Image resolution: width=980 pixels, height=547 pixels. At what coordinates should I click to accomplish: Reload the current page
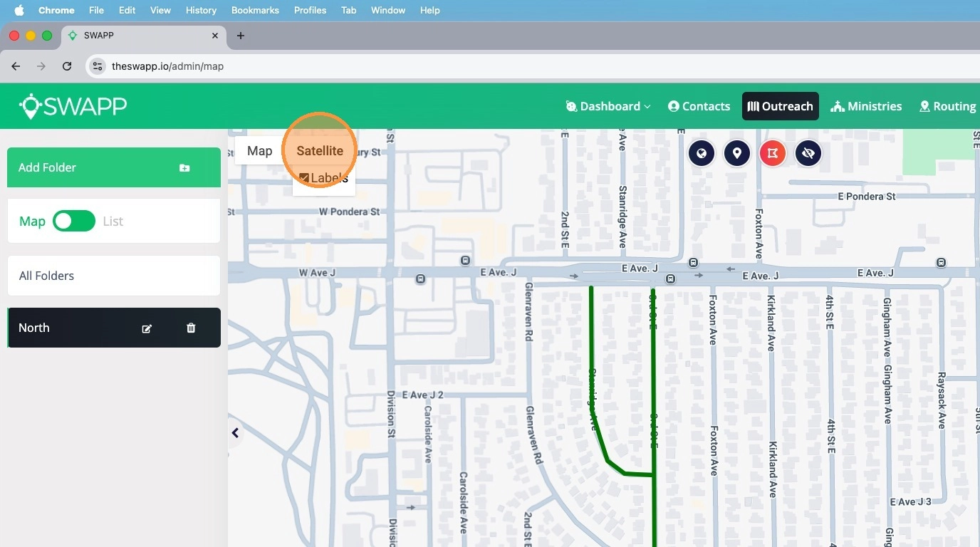(x=67, y=66)
